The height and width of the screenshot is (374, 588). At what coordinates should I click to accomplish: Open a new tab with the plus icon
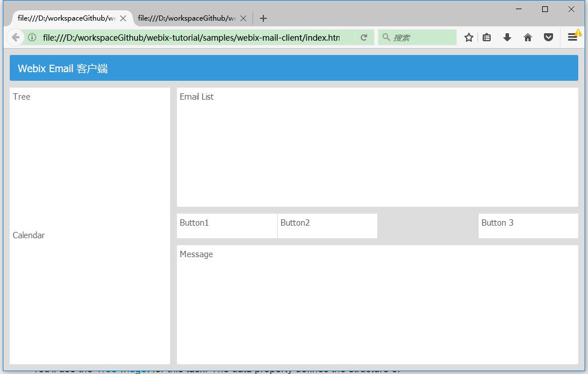(263, 18)
